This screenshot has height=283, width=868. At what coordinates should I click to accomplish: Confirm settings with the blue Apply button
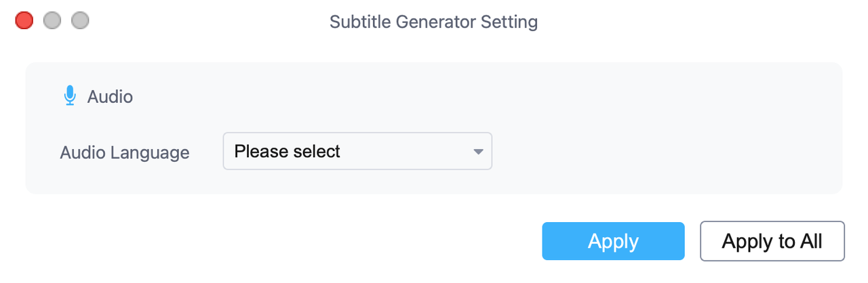pos(613,241)
